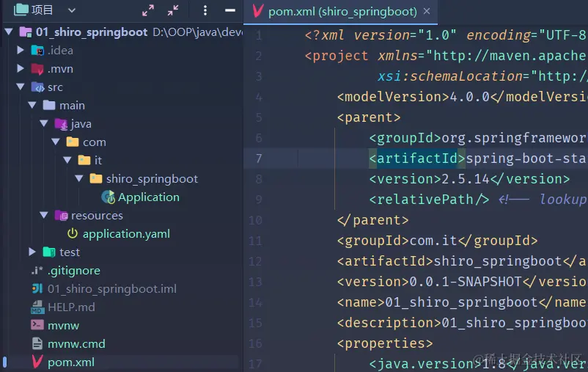Click the collapse all arrows icon
Screen dimensions: 588x372
pos(173,10)
